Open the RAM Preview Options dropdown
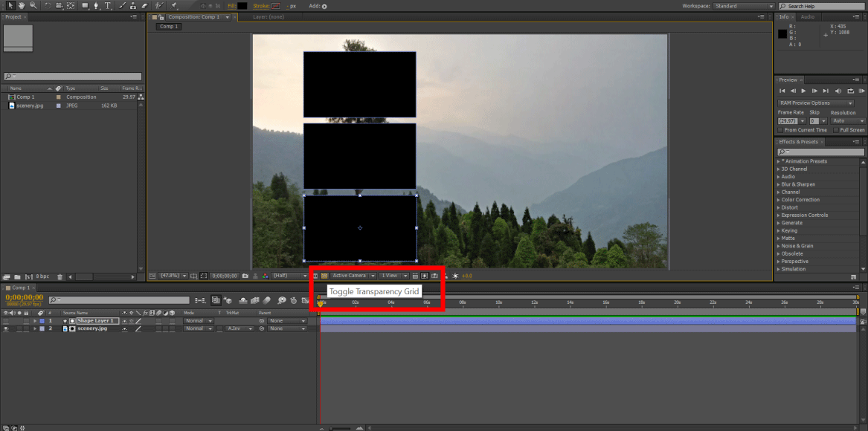 click(x=816, y=103)
